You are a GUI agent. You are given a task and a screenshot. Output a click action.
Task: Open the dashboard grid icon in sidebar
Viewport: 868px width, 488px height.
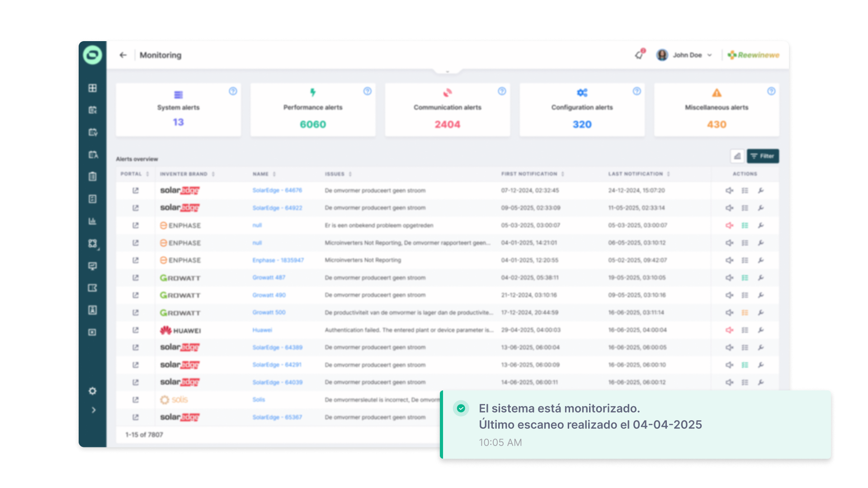(93, 88)
